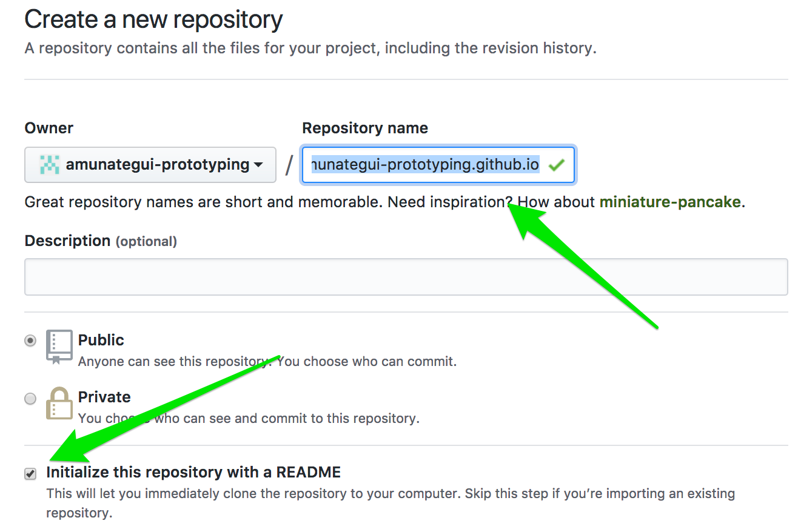Click the Create a new repository heading
Image resolution: width=798 pixels, height=532 pixels.
[x=153, y=19]
